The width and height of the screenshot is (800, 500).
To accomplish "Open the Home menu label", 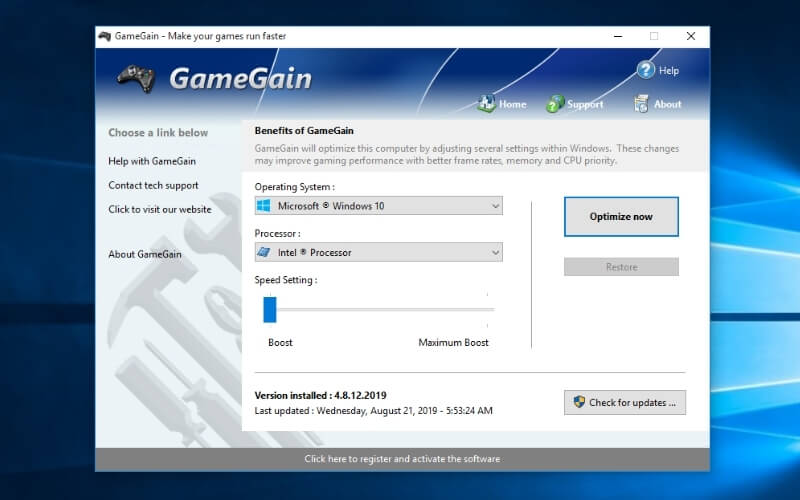I will pos(512,104).
